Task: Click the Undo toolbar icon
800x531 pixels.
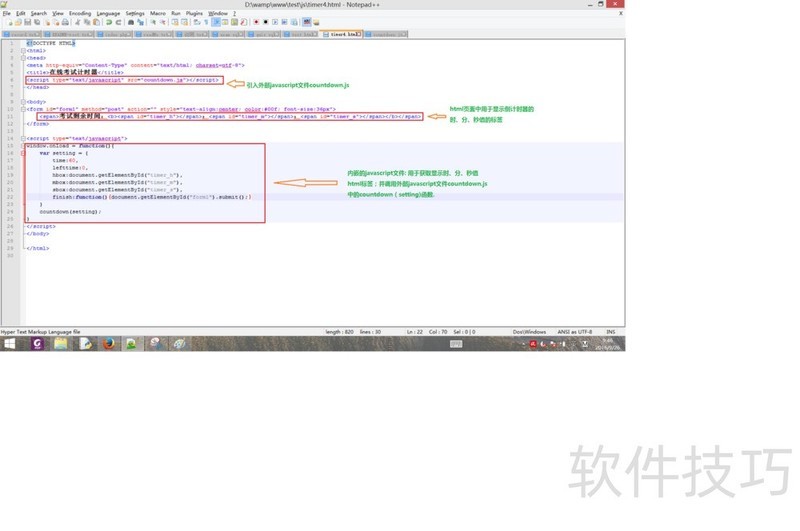Action: (x=108, y=22)
